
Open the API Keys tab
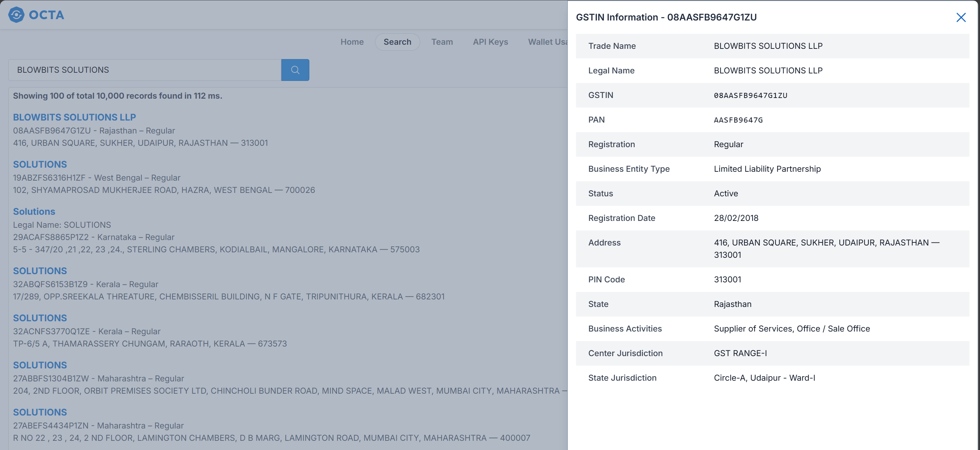(490, 42)
